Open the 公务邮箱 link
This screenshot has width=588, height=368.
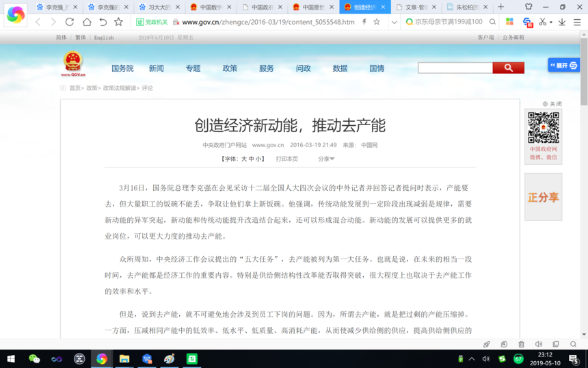click(x=513, y=38)
